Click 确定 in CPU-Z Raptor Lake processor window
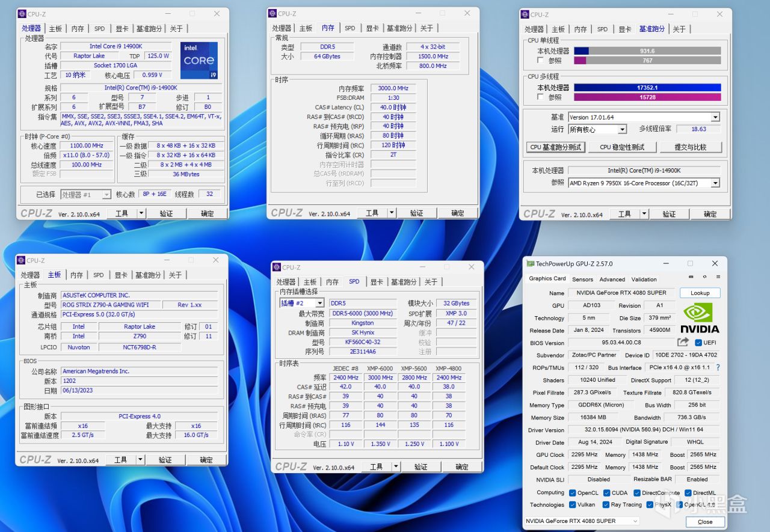The image size is (770, 532). (208, 213)
